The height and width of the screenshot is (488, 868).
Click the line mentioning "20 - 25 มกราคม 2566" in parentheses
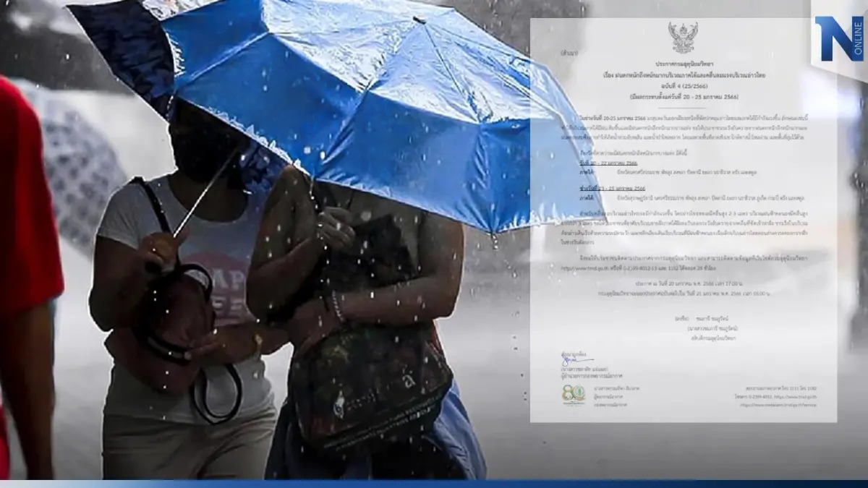click(683, 96)
